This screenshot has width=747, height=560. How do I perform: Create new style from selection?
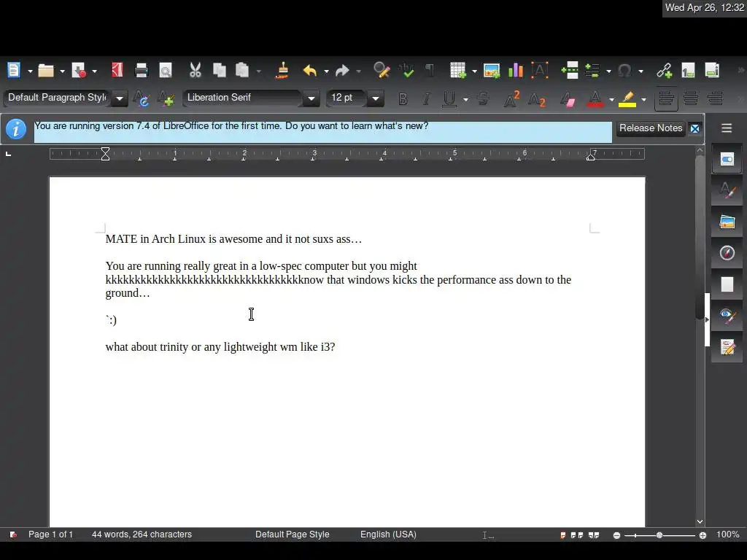[166, 98]
